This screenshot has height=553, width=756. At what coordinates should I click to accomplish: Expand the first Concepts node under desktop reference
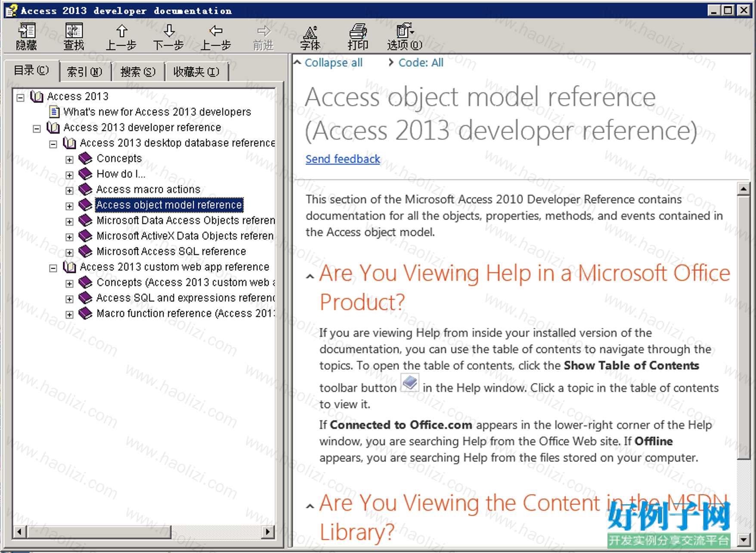click(x=69, y=160)
